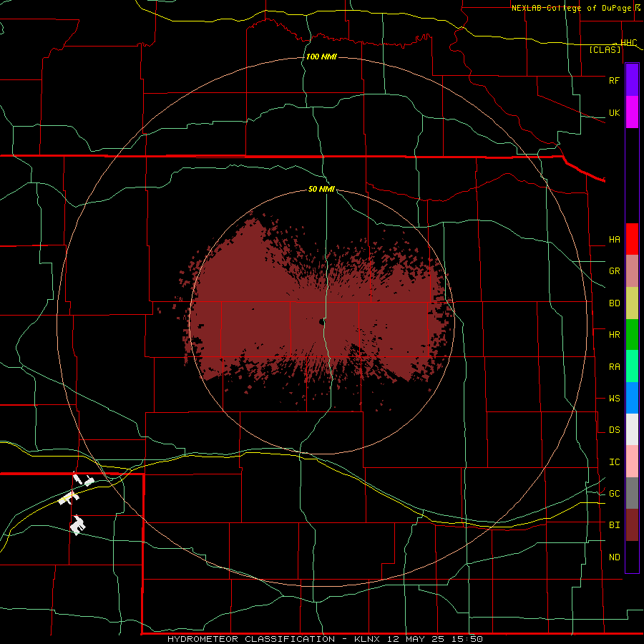The width and height of the screenshot is (644, 644).
Task: Click the HR legend label
Action: tap(614, 335)
